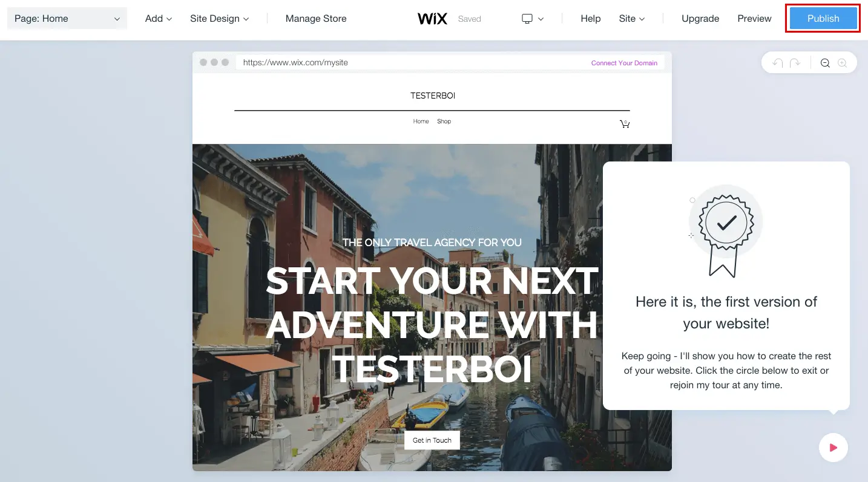868x482 pixels.
Task: Zoom in with the magnifier plus icon
Action: [x=842, y=63]
